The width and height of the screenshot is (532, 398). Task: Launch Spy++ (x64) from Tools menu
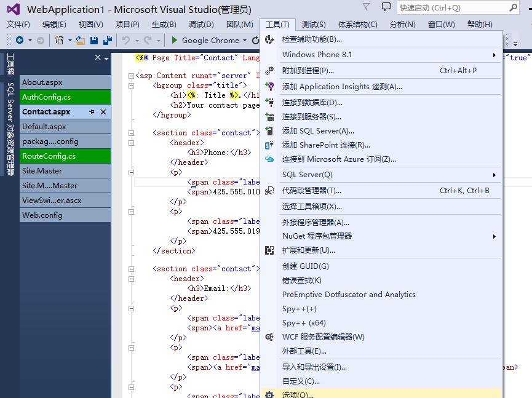381,323
